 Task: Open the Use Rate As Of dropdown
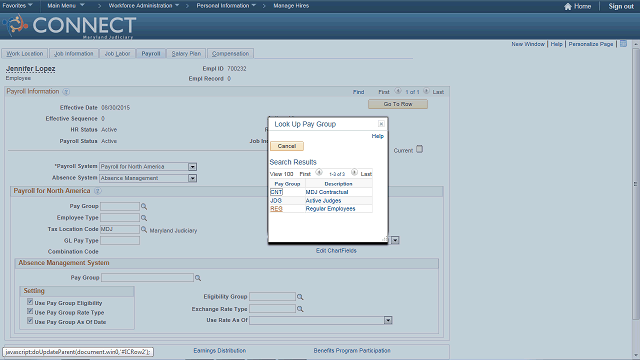pos(388,320)
